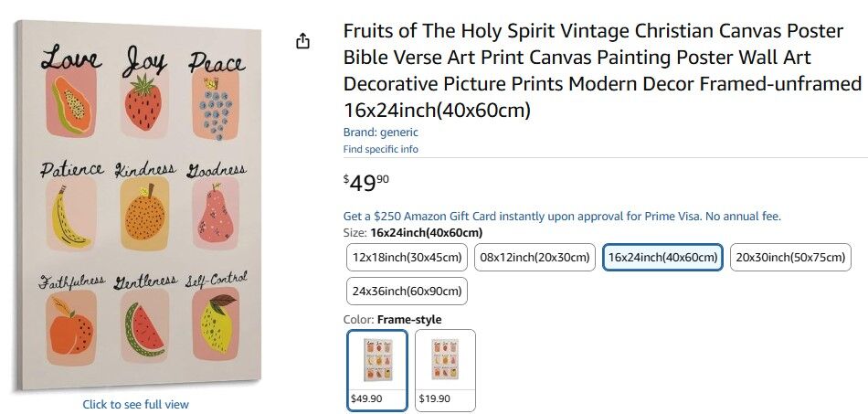Pick the 20x30inch(50x75cm) size
This screenshot has width=868, height=414.
(x=790, y=257)
